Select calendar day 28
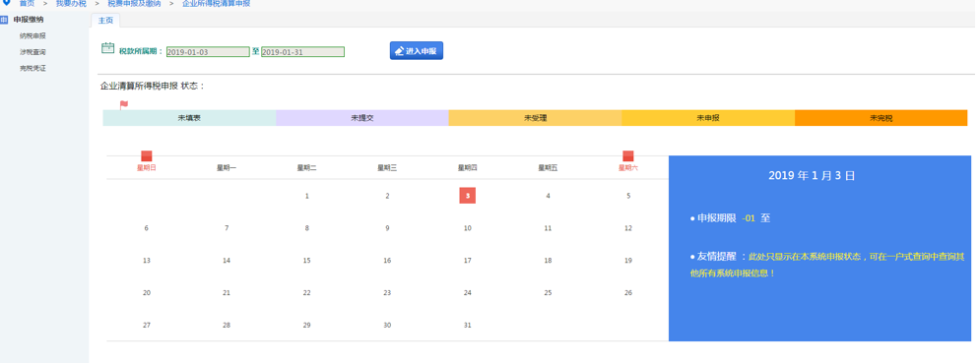The height and width of the screenshot is (363, 980). tap(227, 325)
